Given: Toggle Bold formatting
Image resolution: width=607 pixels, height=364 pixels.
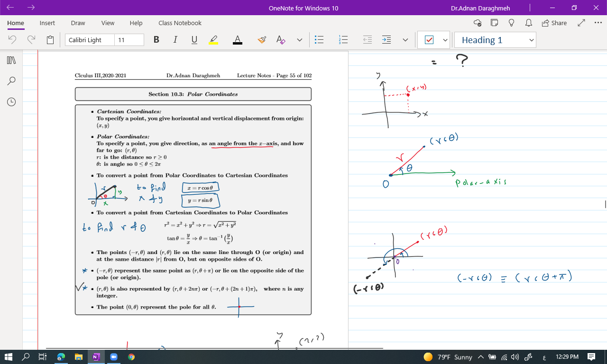Looking at the screenshot, I should [x=156, y=40].
